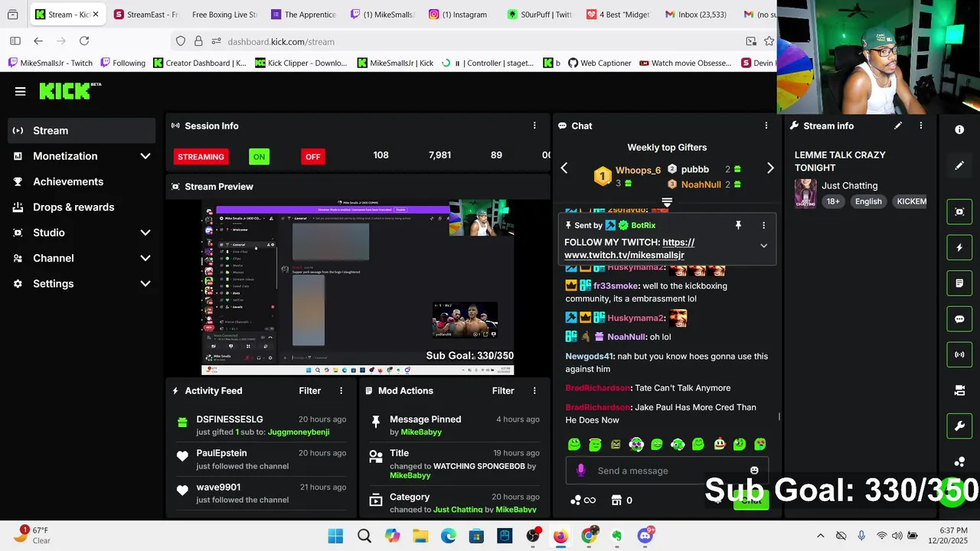Select Stream in the left sidebar
Viewport: 980px width, 551px height.
tap(82, 131)
